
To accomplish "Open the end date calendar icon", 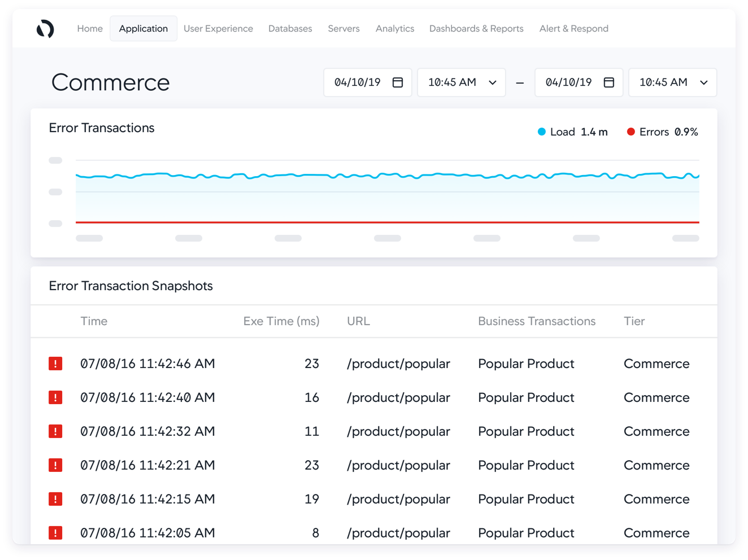I will tap(608, 82).
